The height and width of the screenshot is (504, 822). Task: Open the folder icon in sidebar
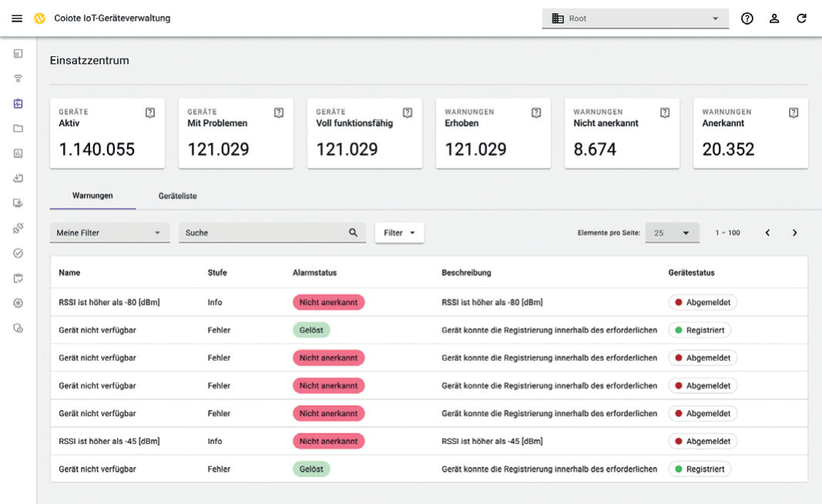click(x=18, y=129)
